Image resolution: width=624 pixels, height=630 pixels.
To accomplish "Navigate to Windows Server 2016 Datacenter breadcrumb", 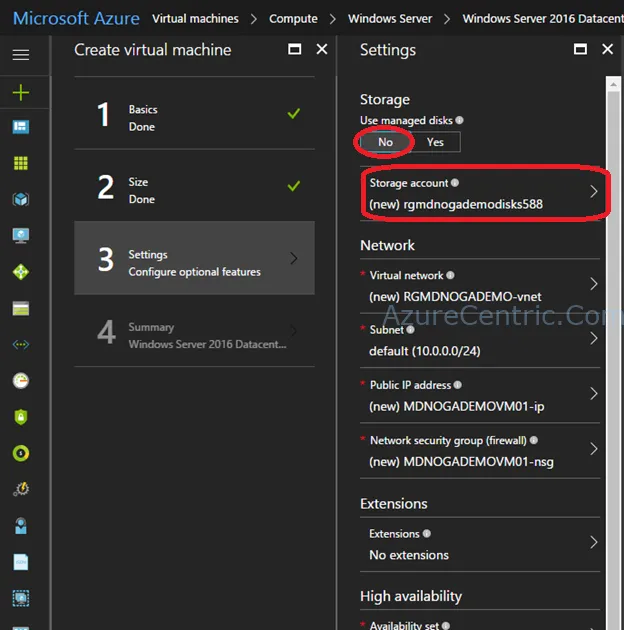I will [x=543, y=18].
